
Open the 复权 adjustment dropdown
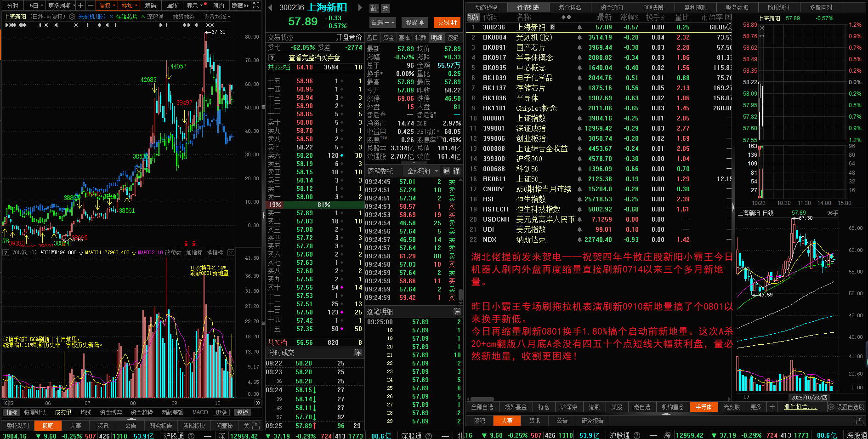(x=107, y=6)
